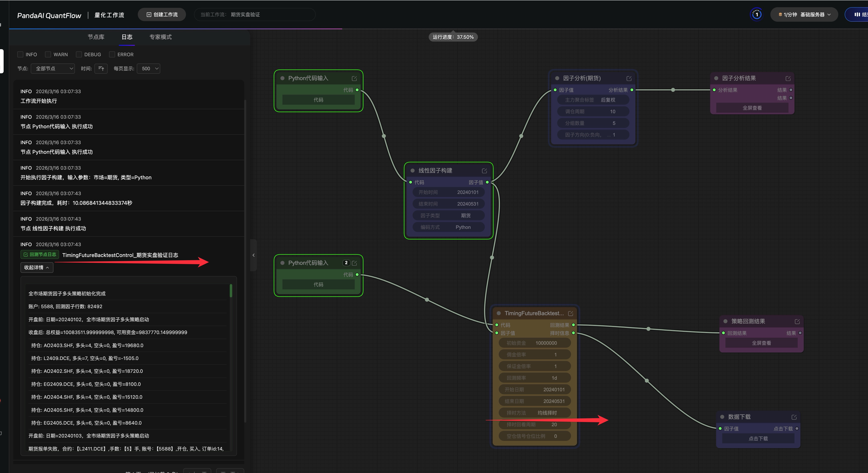The height and width of the screenshot is (473, 868).
Task: Click the 创建工作流 button
Action: click(162, 14)
